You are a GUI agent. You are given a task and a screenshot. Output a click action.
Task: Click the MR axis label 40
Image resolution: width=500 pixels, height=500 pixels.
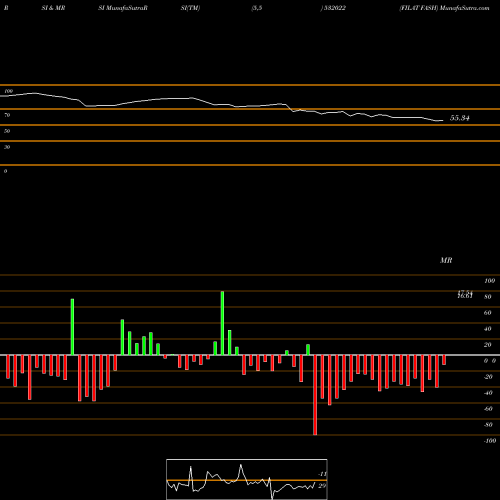tap(488, 329)
